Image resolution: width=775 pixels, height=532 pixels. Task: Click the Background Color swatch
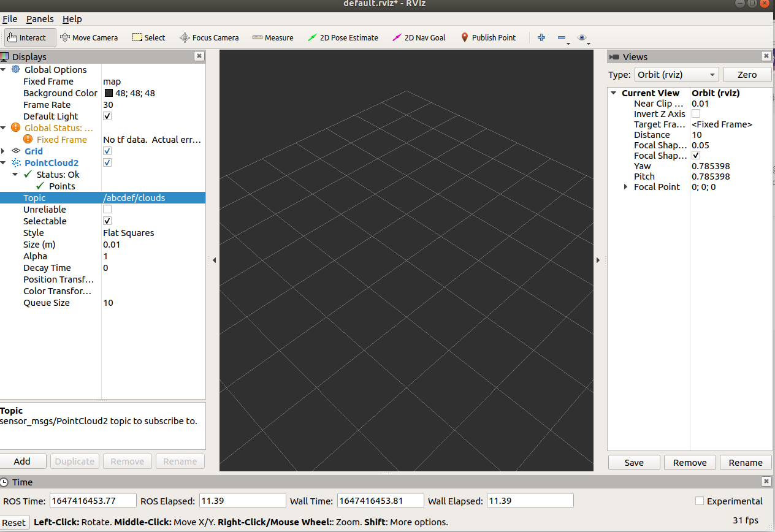point(109,93)
